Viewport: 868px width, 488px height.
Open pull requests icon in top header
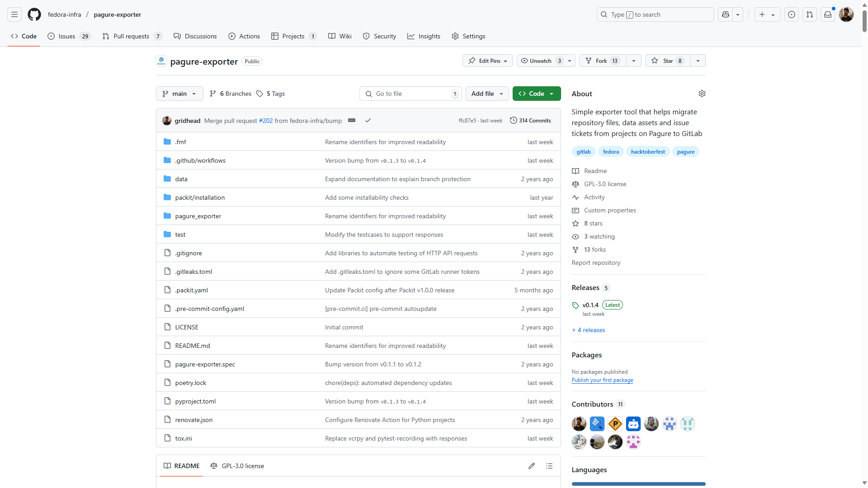810,14
